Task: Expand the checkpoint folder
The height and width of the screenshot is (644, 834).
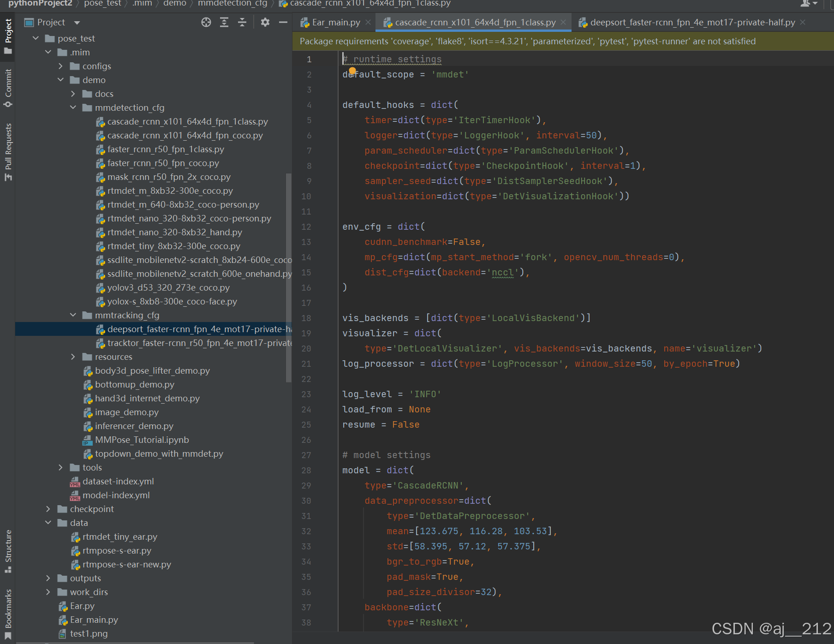Action: coord(48,509)
